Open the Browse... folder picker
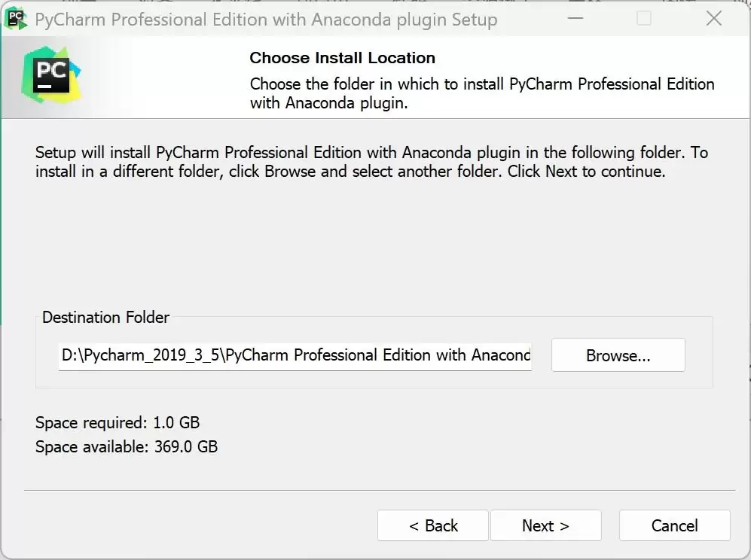 pyautogui.click(x=618, y=355)
